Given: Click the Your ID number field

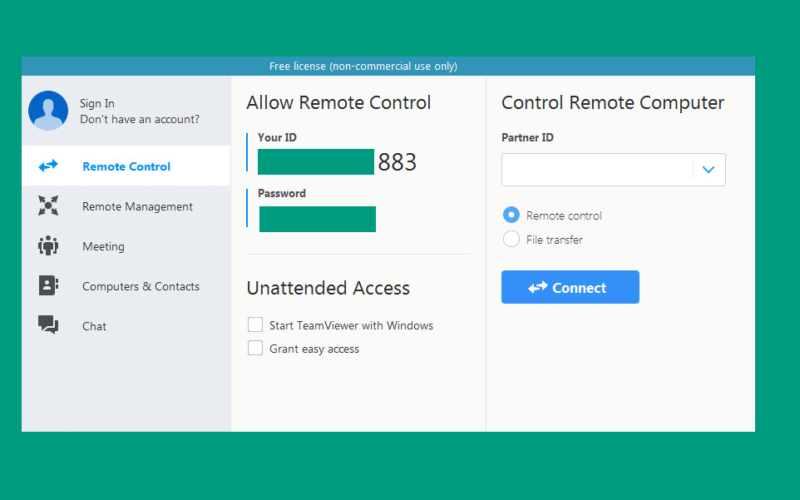Looking at the screenshot, I should (337, 162).
